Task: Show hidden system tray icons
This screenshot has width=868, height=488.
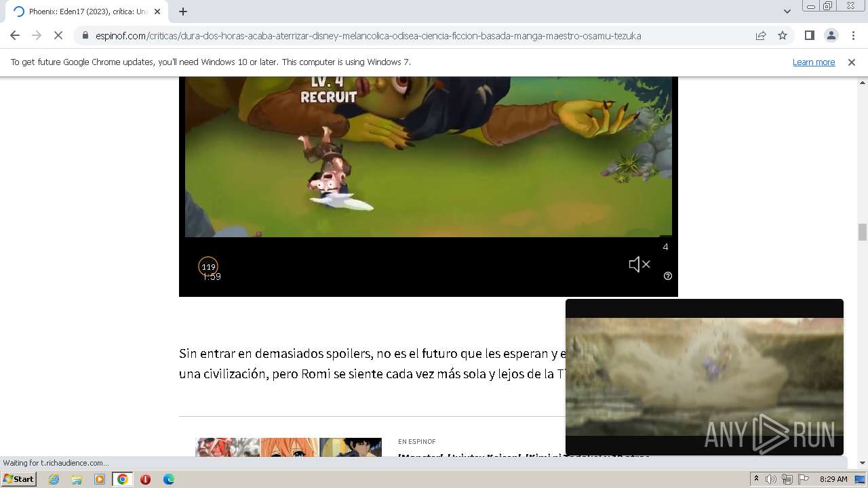Action: point(756,479)
